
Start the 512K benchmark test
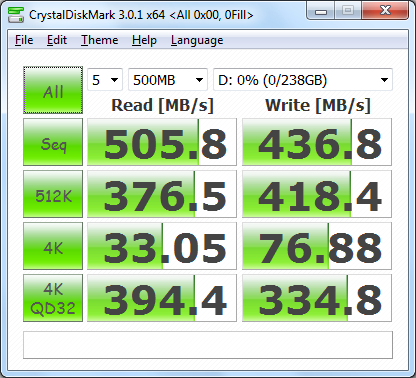point(53,194)
